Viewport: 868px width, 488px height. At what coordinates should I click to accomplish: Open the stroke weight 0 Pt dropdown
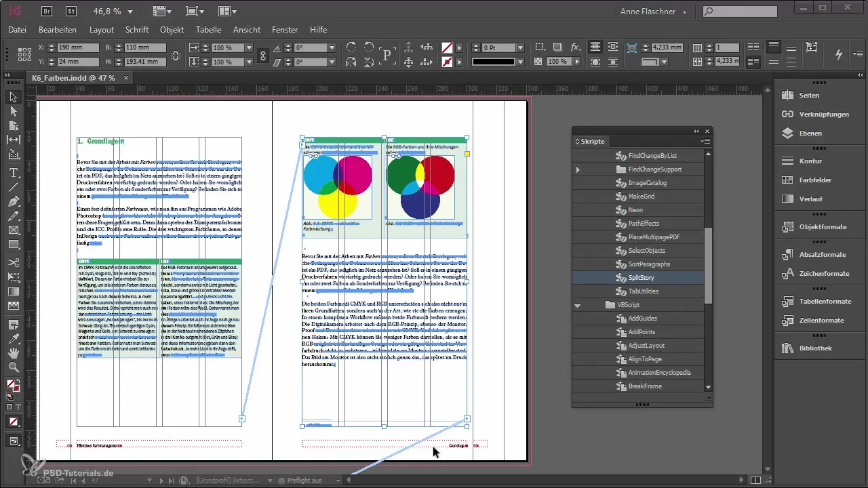[520, 48]
